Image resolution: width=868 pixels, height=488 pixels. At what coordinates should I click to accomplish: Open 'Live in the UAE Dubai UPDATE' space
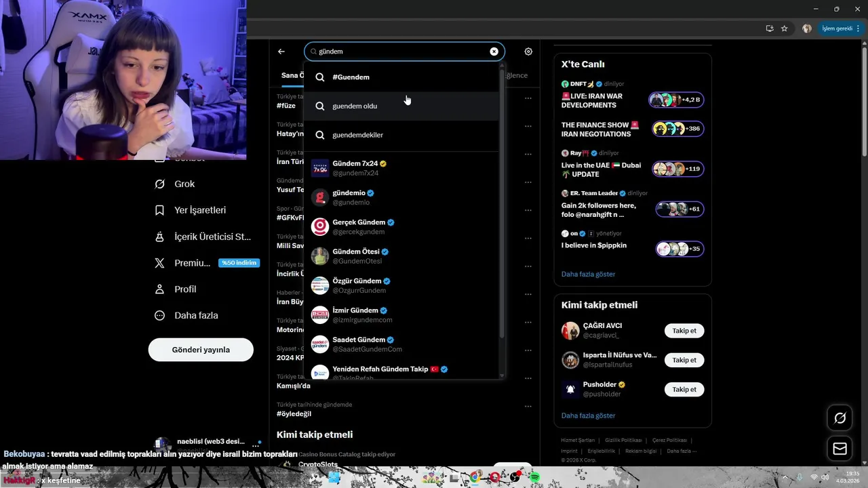coord(601,169)
